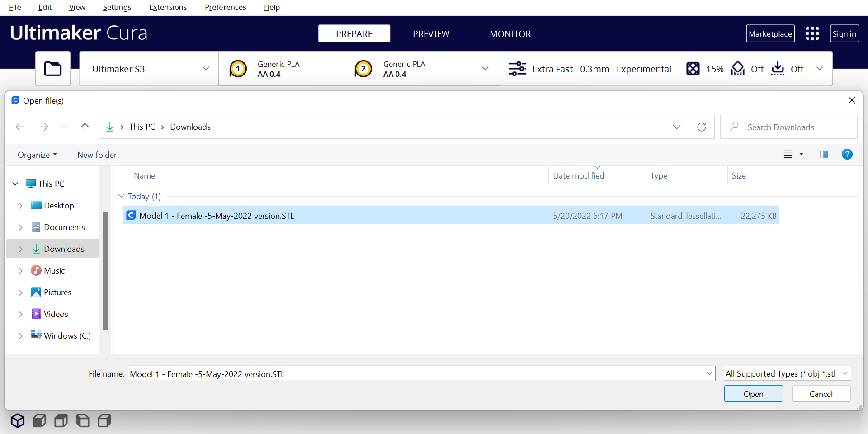Open the file type filter dropdown
This screenshot has height=434, width=868.
[787, 374]
